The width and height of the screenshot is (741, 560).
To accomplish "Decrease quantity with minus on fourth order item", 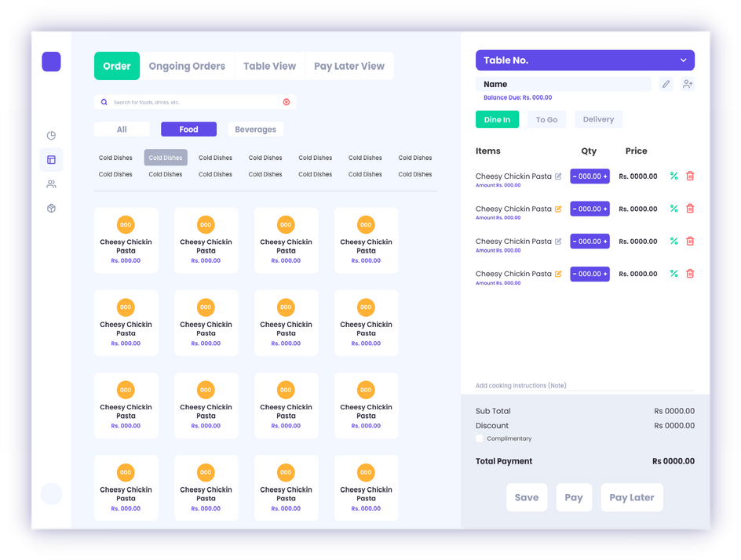I will pyautogui.click(x=575, y=274).
